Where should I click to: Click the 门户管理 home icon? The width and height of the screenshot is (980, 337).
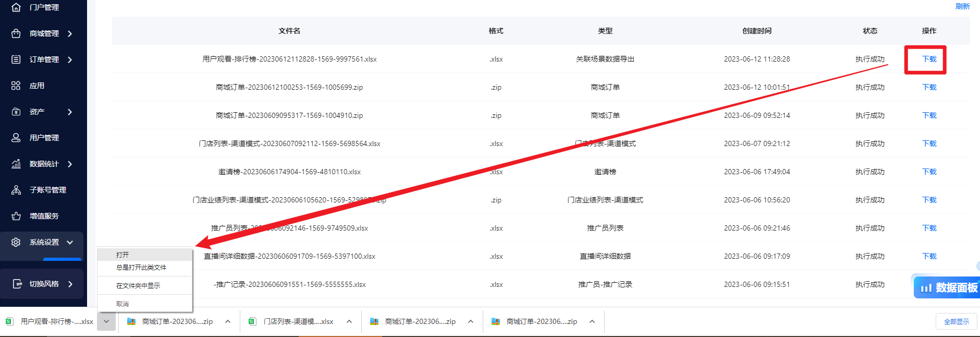(x=16, y=7)
